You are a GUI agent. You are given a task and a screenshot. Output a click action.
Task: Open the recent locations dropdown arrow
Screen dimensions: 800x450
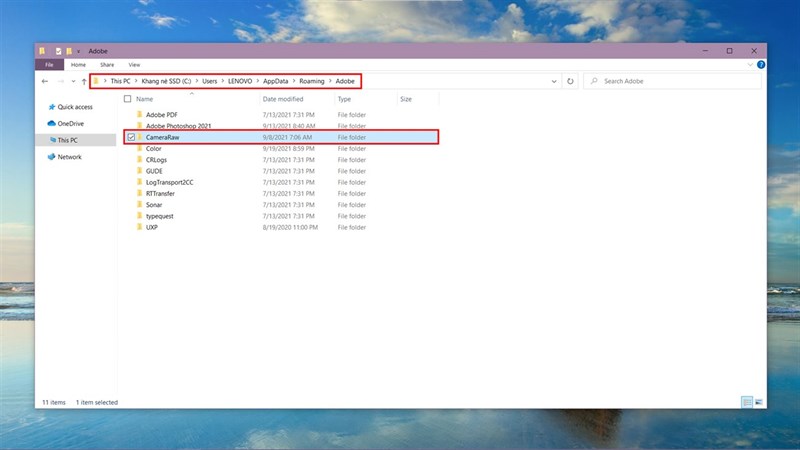(x=73, y=81)
